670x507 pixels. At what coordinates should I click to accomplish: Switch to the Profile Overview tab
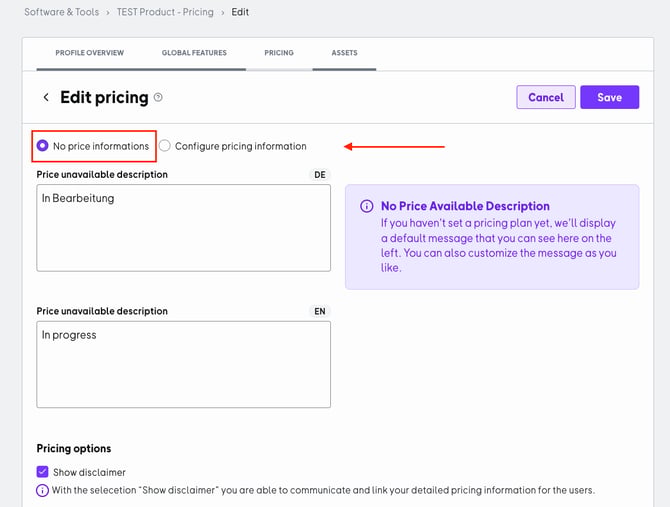click(90, 53)
